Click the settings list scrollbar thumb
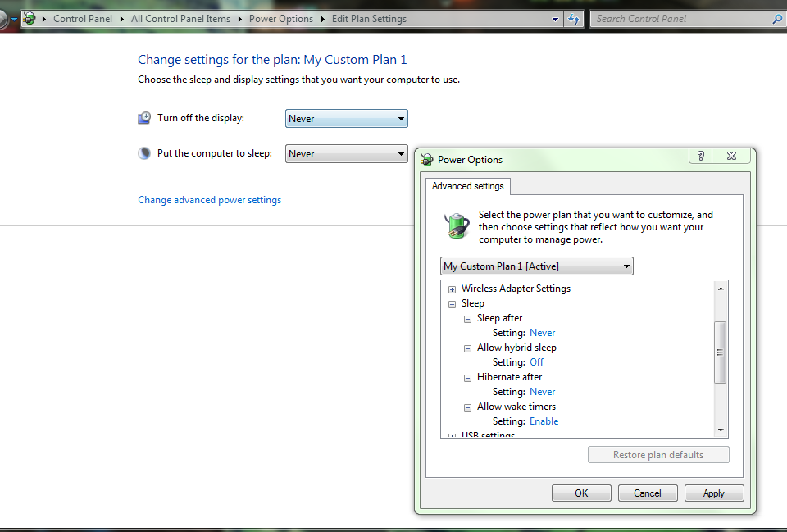Image resolution: width=787 pixels, height=532 pixels. point(721,352)
